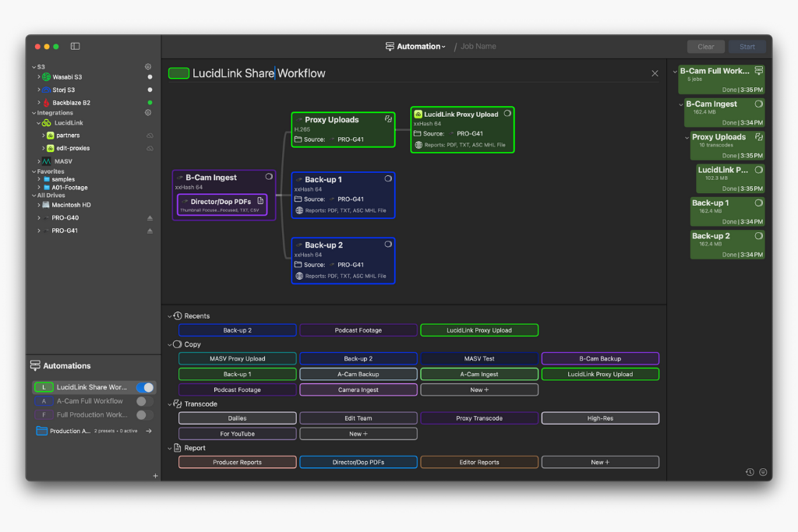Enable the A-Cam Full Workflow toggle
The height and width of the screenshot is (532, 798).
(x=142, y=401)
